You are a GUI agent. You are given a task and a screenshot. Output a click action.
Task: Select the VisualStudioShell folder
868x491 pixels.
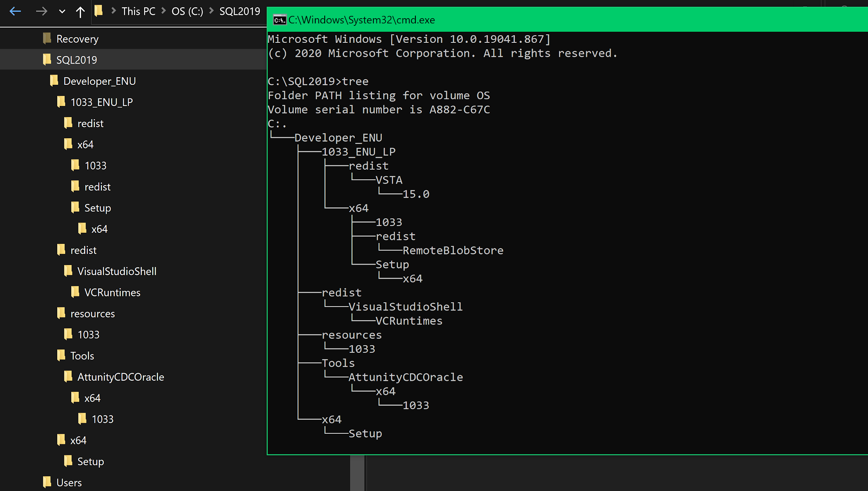[x=117, y=271]
